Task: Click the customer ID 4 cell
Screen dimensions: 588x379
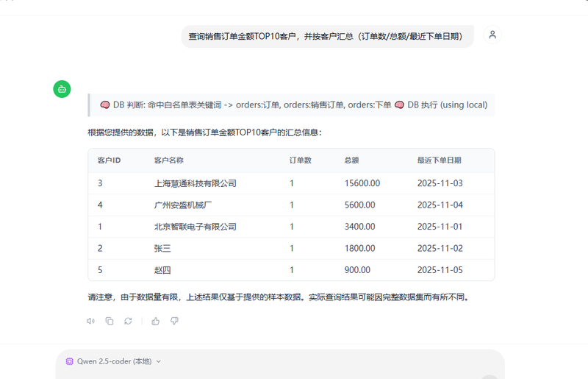Action: click(x=100, y=205)
